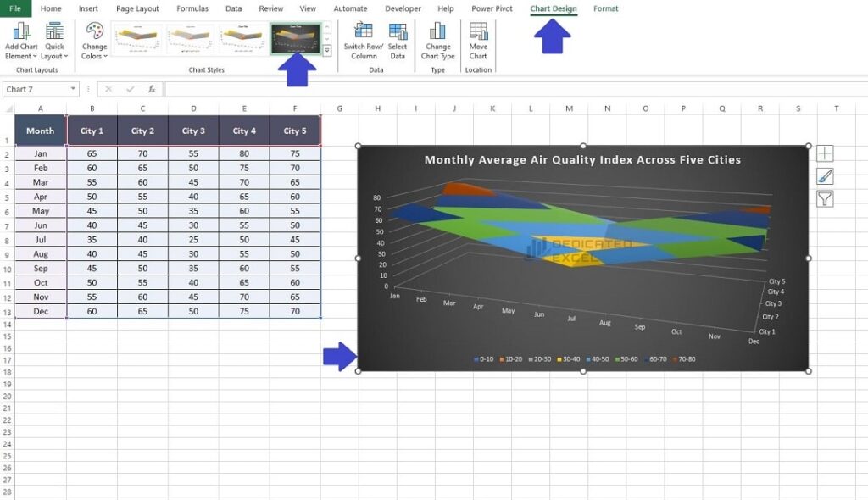Click the Chart Filters funnel icon beside the chart
The image size is (868, 500).
click(x=825, y=197)
